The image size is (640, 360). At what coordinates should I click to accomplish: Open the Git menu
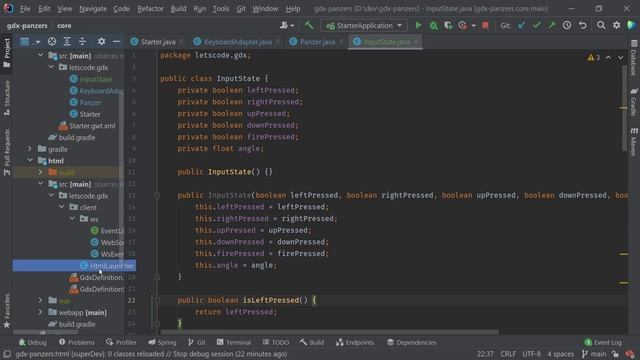pyautogui.click(x=241, y=9)
